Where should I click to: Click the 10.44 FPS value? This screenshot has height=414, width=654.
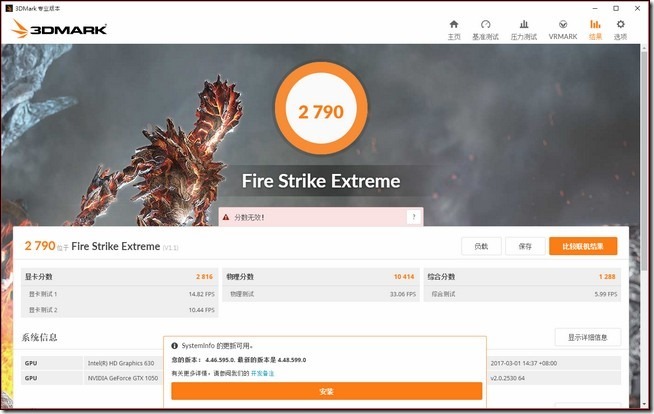(201, 310)
